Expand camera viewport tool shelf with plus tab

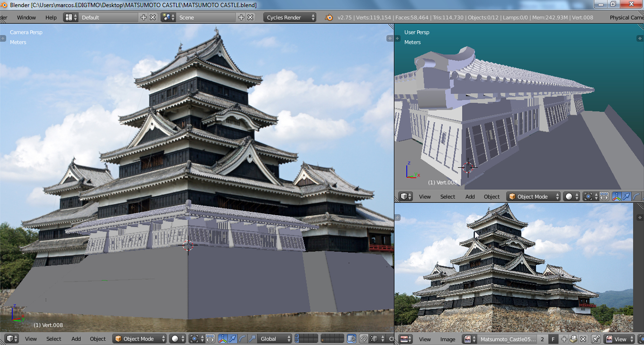pyautogui.click(x=3, y=38)
